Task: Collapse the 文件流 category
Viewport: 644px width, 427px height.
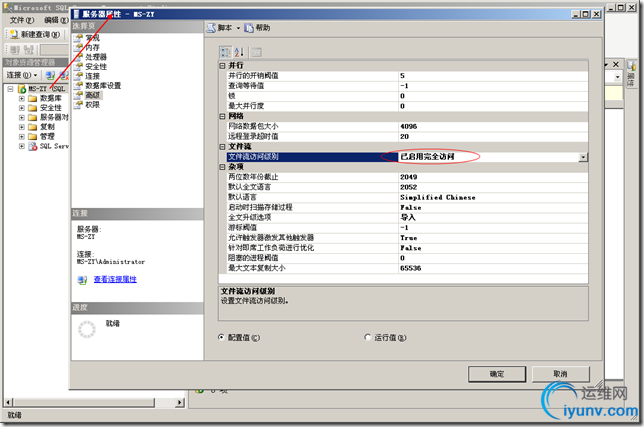Action: (222, 147)
